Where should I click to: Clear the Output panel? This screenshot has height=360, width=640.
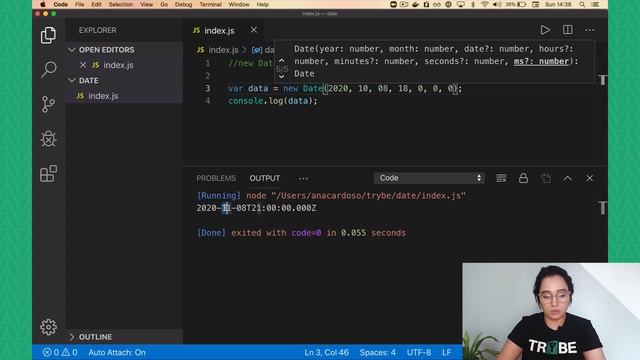[x=501, y=178]
